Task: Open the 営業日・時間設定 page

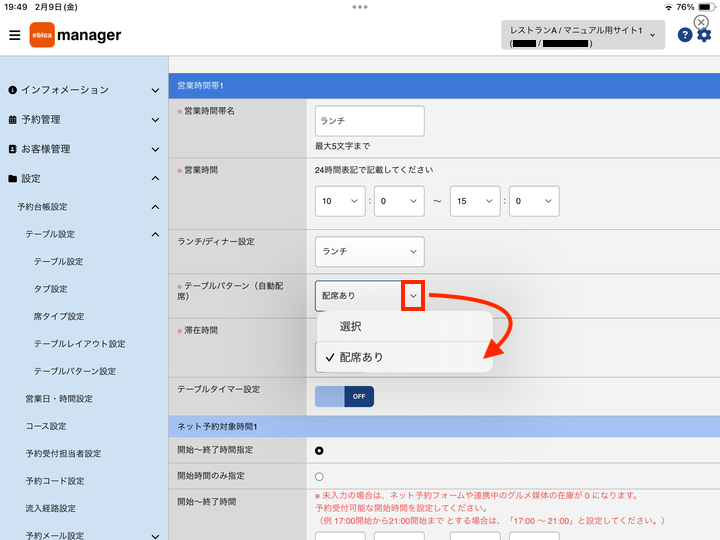Action: pyautogui.click(x=59, y=399)
